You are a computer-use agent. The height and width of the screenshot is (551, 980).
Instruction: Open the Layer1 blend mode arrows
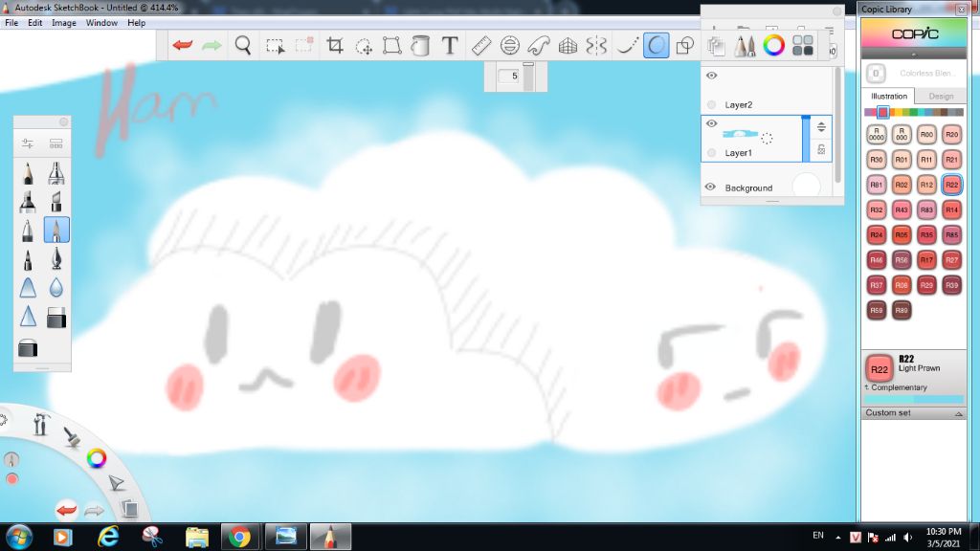(x=821, y=127)
